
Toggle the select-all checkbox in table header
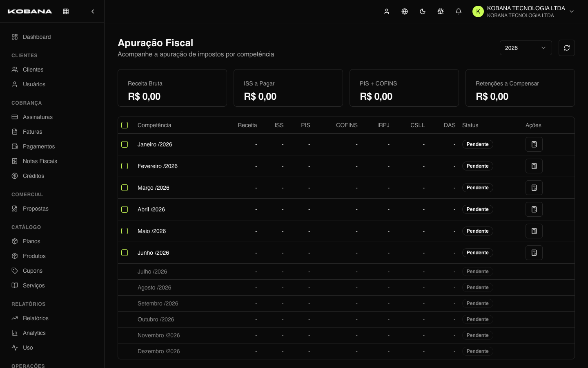[125, 125]
